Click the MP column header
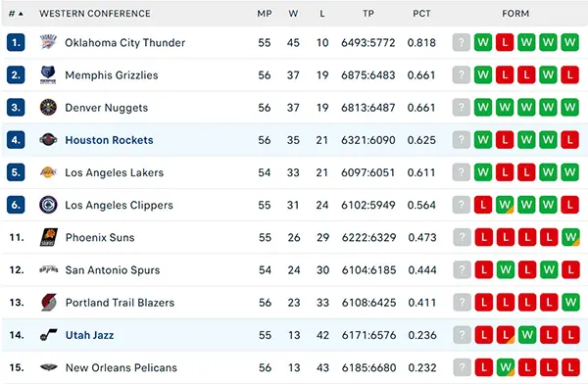Viewport: 588px width, 384px height. 265,14
